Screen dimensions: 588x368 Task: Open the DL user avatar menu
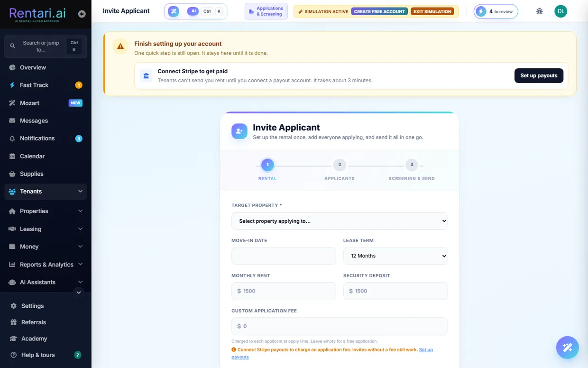[x=561, y=11]
